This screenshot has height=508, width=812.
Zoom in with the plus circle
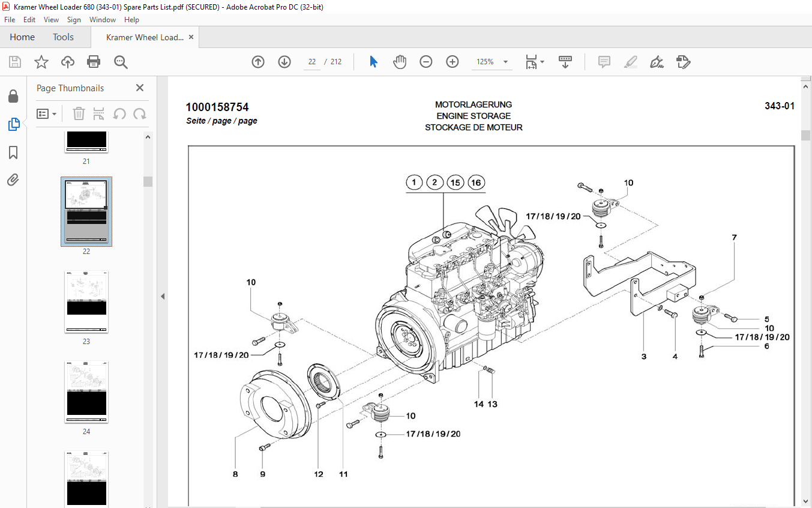(x=453, y=62)
